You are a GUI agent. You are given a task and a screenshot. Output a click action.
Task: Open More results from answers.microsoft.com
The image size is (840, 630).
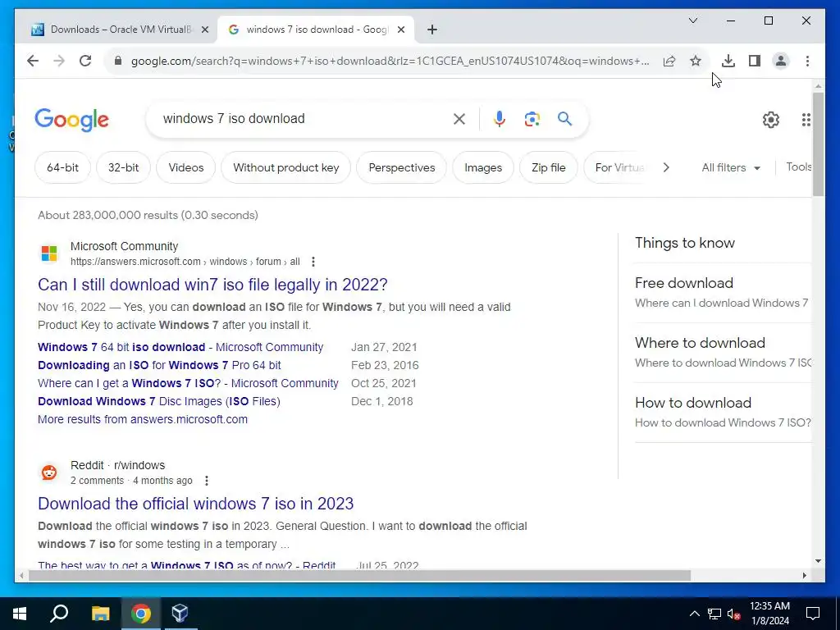click(x=143, y=419)
